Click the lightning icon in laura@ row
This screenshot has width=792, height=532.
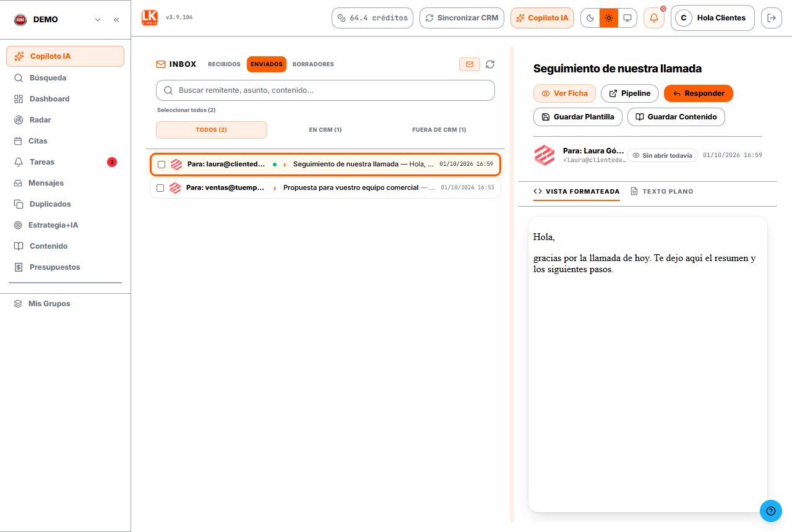tap(285, 165)
